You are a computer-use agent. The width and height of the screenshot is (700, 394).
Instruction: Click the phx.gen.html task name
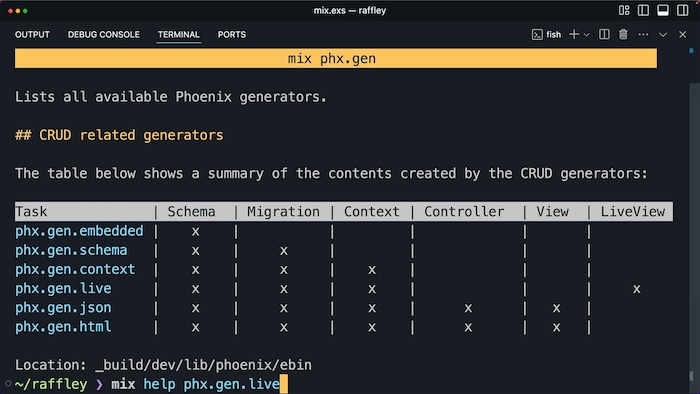[x=63, y=327]
